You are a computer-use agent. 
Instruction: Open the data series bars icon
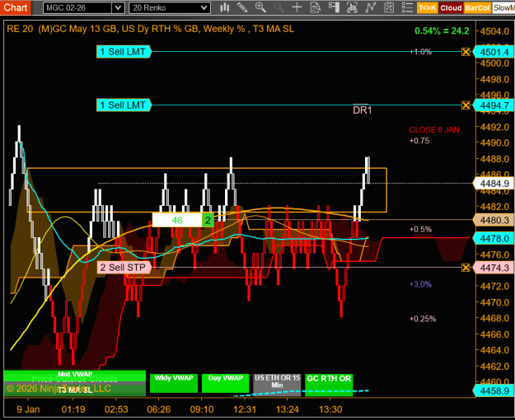tap(352, 7)
